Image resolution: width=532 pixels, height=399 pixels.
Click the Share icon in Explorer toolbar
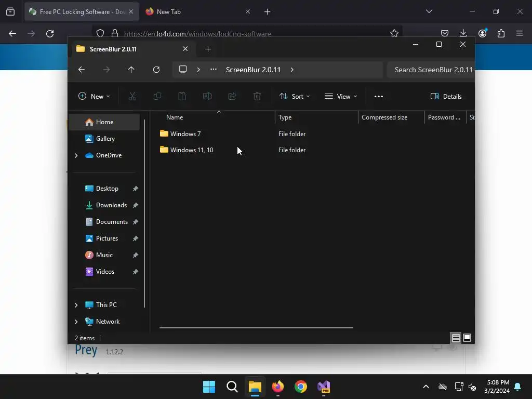[x=232, y=96]
